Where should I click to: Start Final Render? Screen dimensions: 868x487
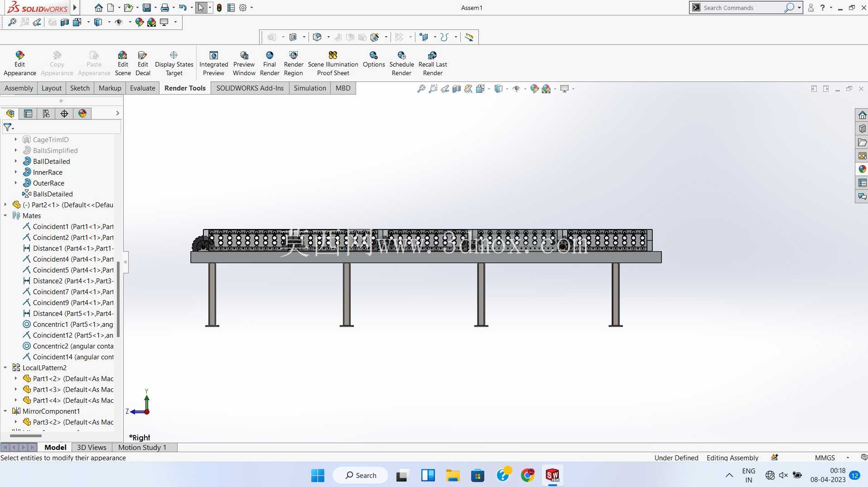[270, 63]
